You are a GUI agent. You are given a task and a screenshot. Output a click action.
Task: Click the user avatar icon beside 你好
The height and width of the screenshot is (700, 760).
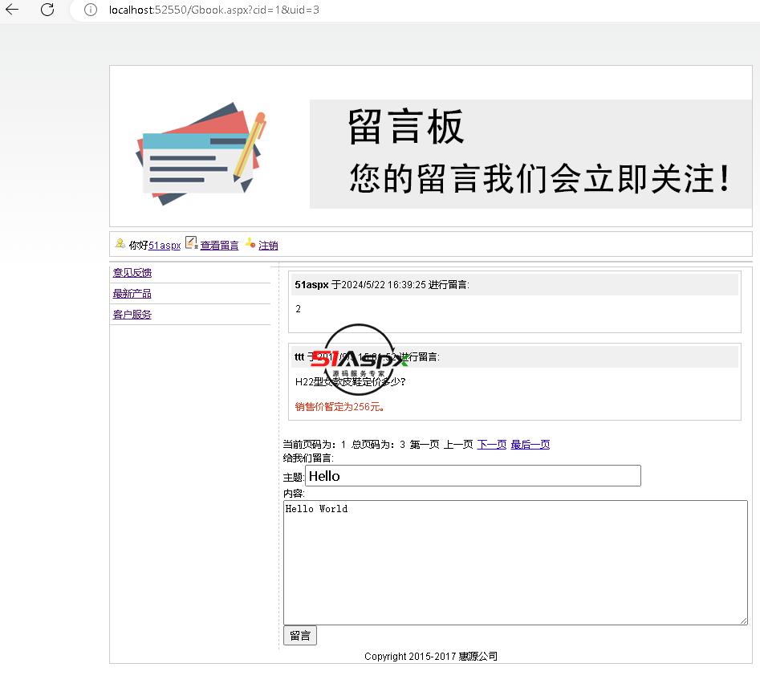click(120, 243)
